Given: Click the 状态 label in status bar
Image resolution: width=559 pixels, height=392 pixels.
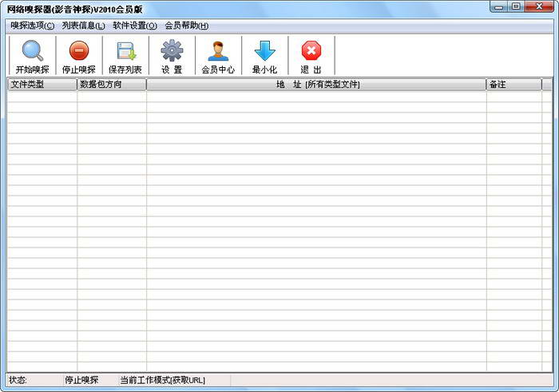Looking at the screenshot, I should tap(18, 380).
